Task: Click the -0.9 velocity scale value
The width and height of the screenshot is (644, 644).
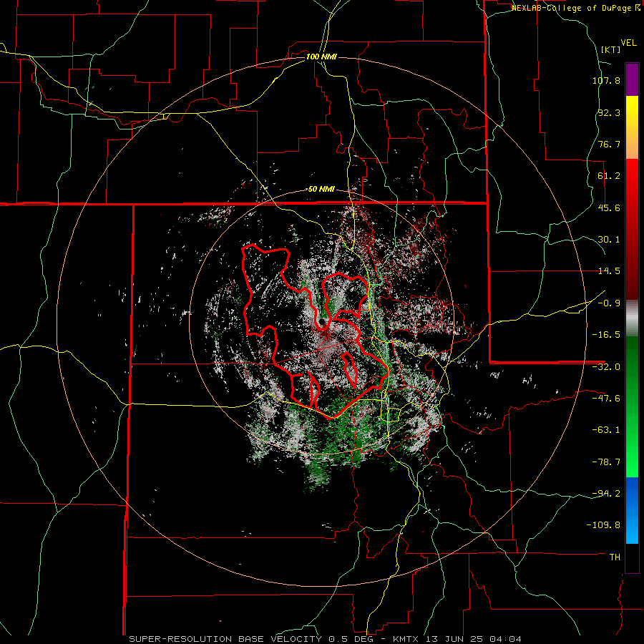Action: pos(609,303)
